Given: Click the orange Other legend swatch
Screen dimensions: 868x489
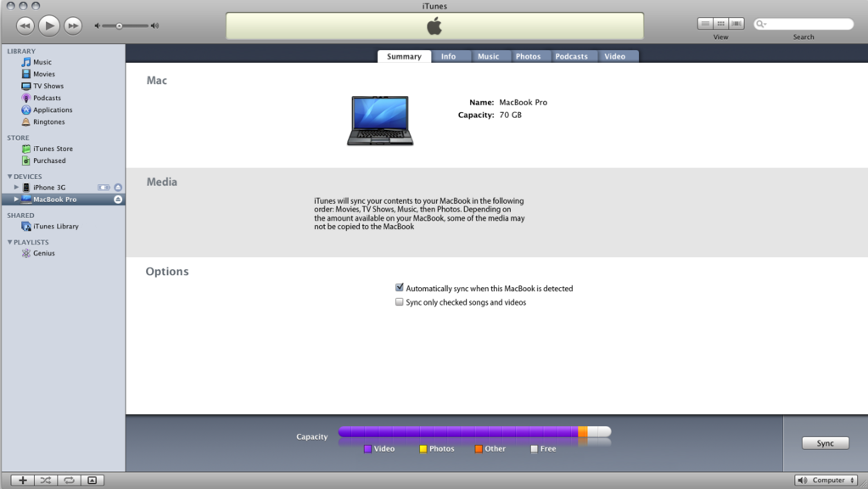Looking at the screenshot, I should coord(479,449).
